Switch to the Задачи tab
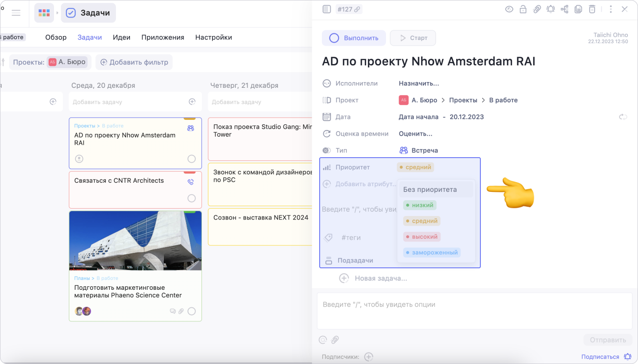Viewport: 638px width, 364px height. 90,37
